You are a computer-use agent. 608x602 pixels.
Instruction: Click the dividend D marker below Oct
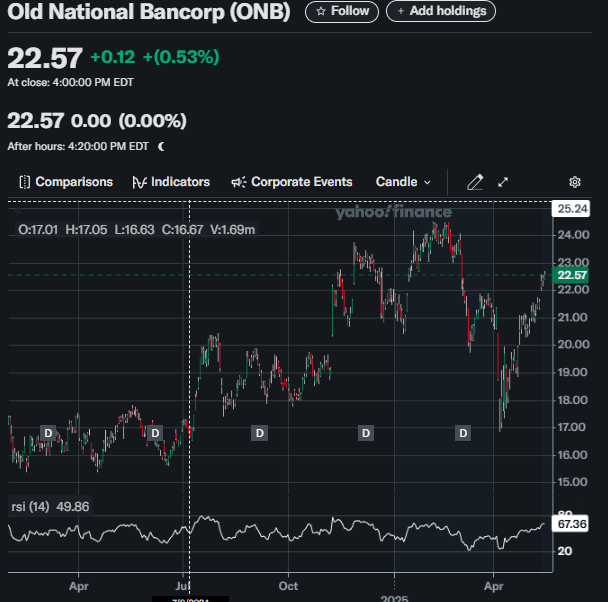tap(259, 433)
